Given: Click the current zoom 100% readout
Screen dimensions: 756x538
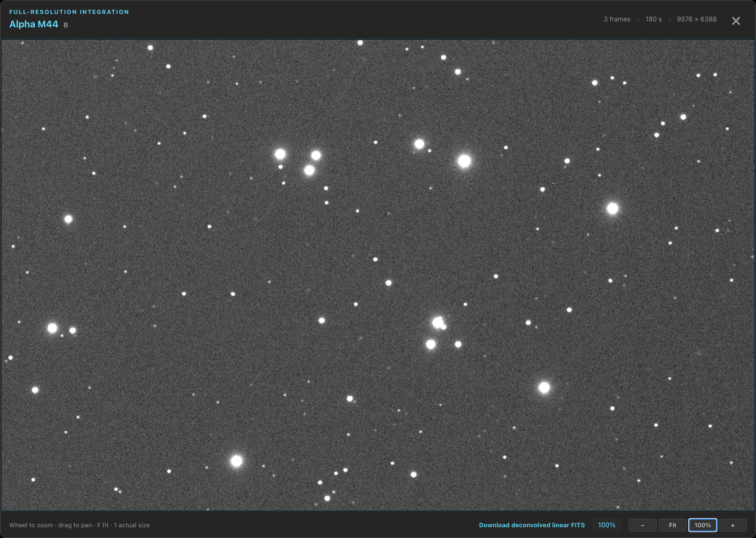Looking at the screenshot, I should pyautogui.click(x=607, y=525).
